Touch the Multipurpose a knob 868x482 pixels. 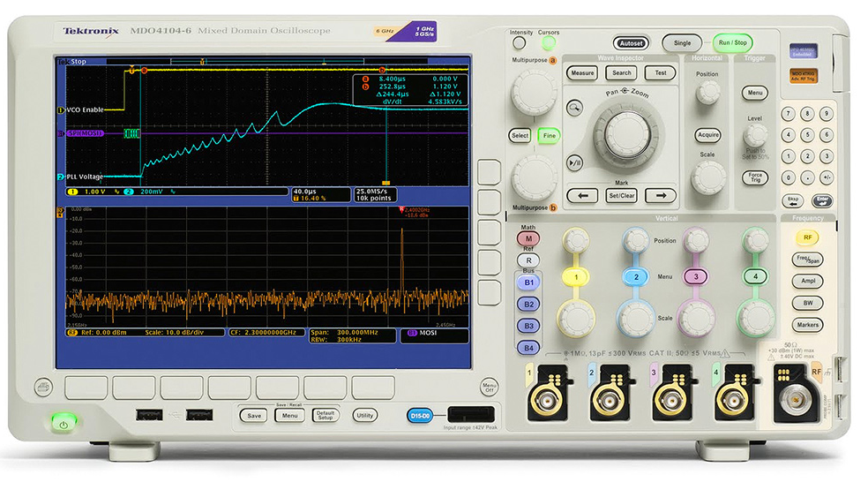point(535,92)
